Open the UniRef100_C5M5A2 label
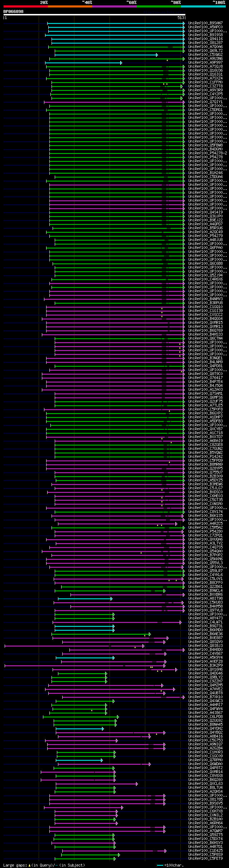Screen dimensions: 229x868 tap(205, 528)
